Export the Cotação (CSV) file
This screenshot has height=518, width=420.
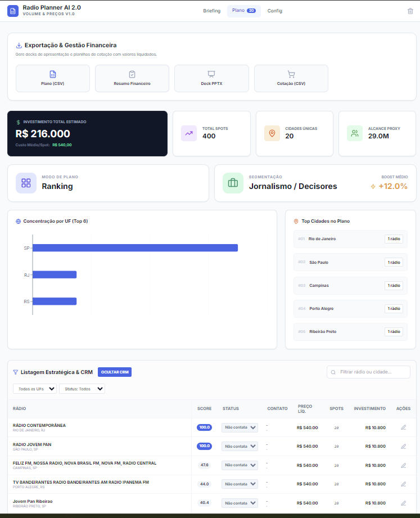point(291,78)
